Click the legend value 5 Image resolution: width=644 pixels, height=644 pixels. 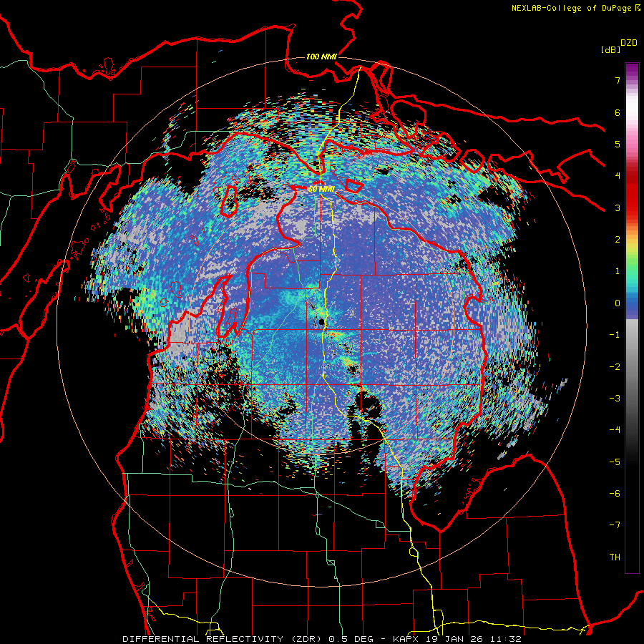[x=618, y=144]
